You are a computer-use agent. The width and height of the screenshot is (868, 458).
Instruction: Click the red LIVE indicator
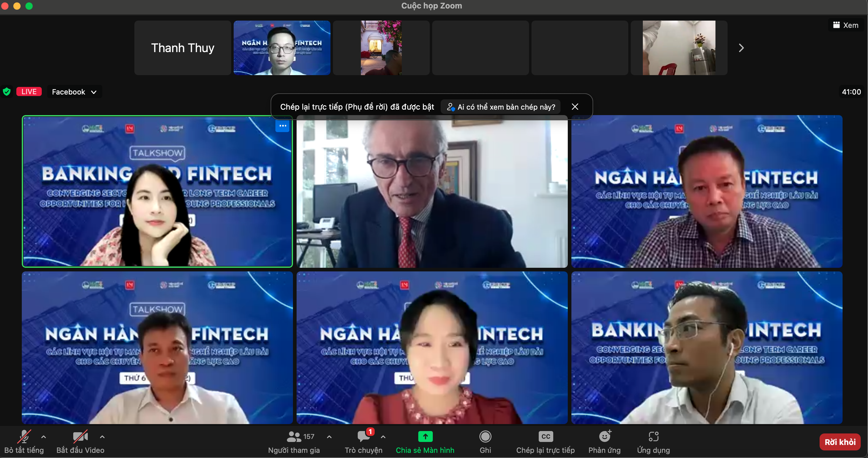pos(29,91)
